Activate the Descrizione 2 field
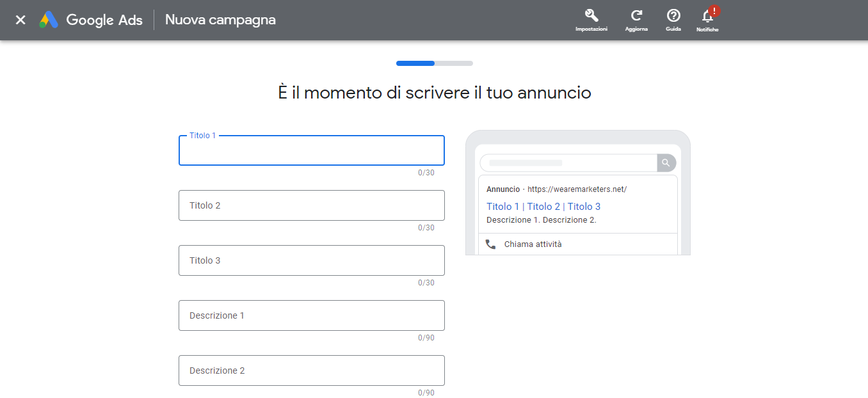 click(x=311, y=370)
